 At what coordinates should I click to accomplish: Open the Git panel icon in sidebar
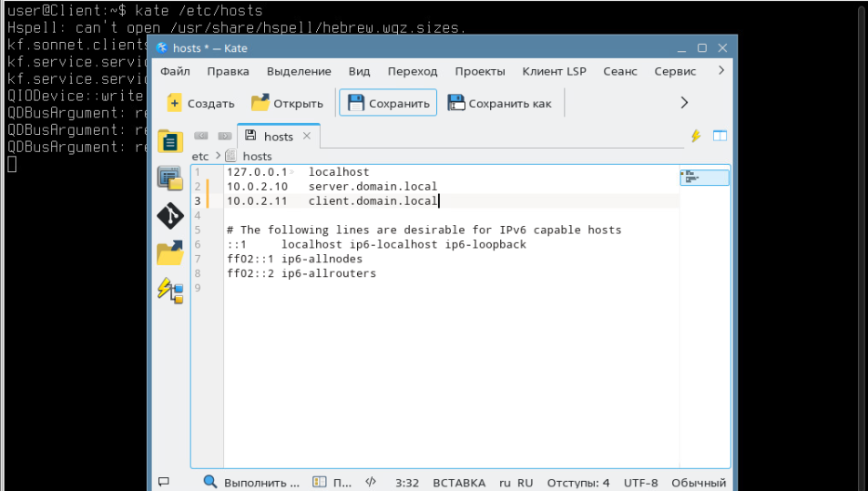(x=170, y=216)
